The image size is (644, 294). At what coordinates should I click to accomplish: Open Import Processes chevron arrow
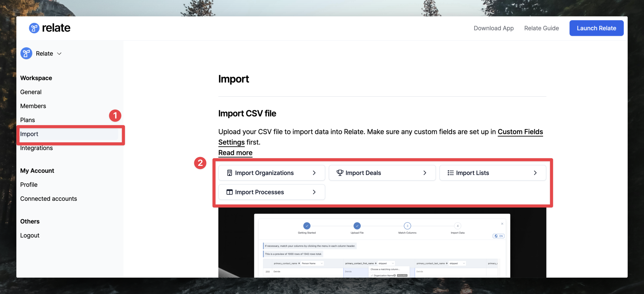[x=314, y=192]
